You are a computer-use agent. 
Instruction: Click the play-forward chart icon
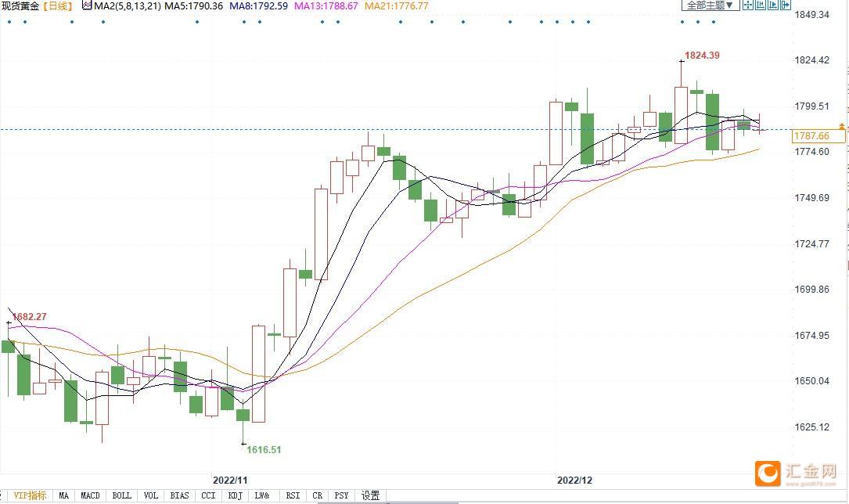click(x=772, y=5)
